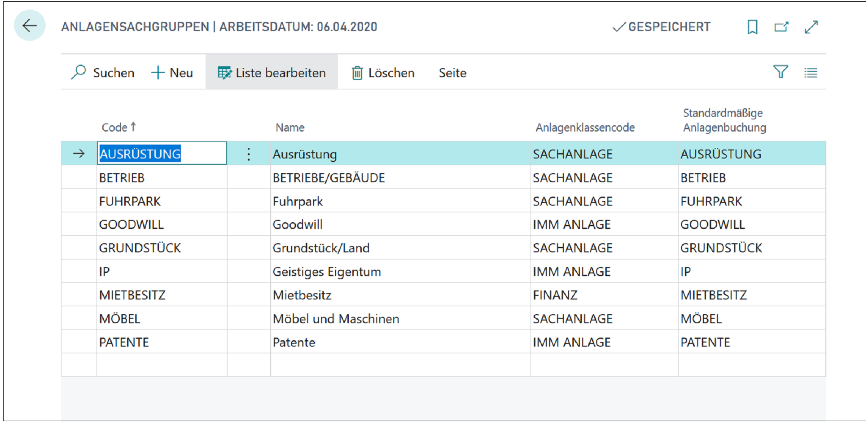Click default posting BETRIEB cell
Image resolution: width=868 pixels, height=422 pixels.
(x=752, y=177)
